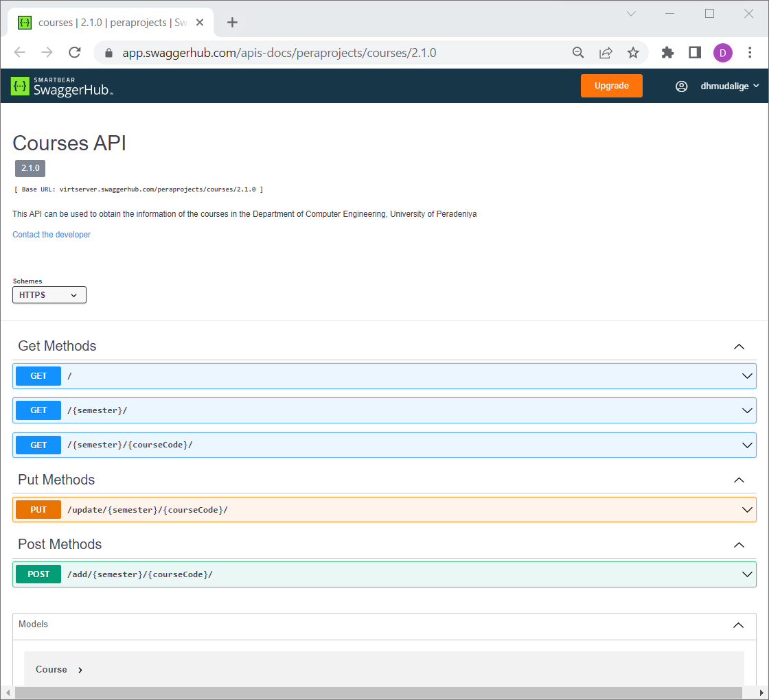Collapse the Put Methods section
Viewport: 769px width, 700px height.
pos(739,480)
